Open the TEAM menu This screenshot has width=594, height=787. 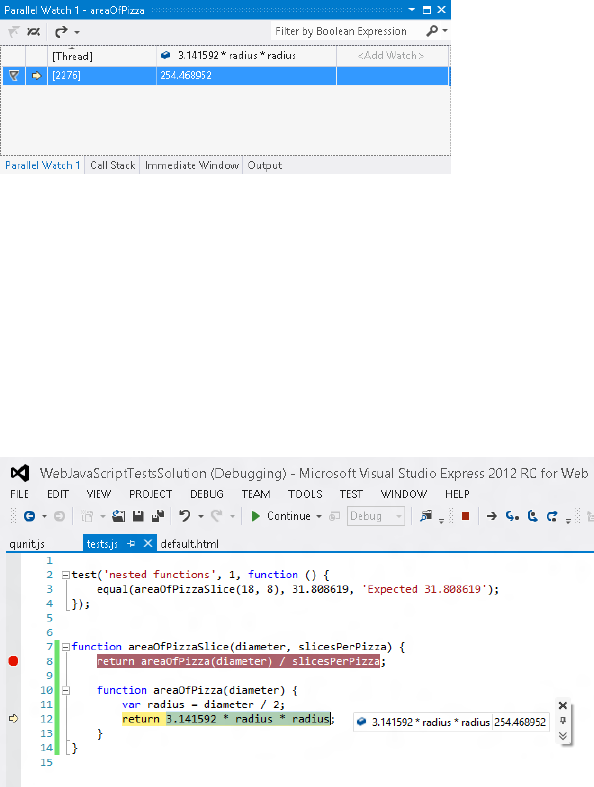pyautogui.click(x=256, y=494)
